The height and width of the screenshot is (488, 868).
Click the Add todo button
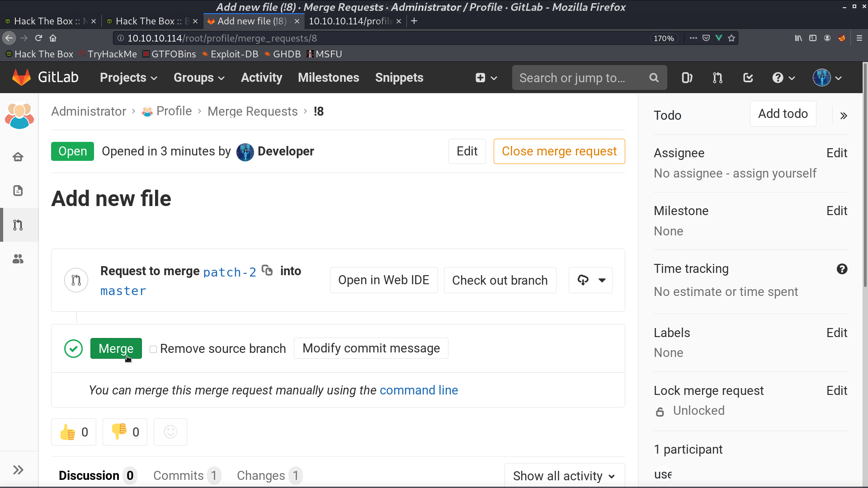(783, 113)
